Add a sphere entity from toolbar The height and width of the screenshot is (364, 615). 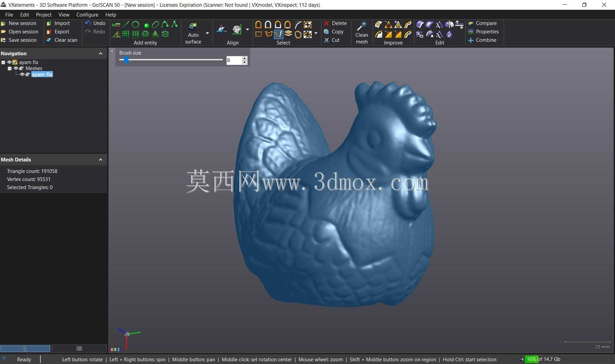click(145, 34)
